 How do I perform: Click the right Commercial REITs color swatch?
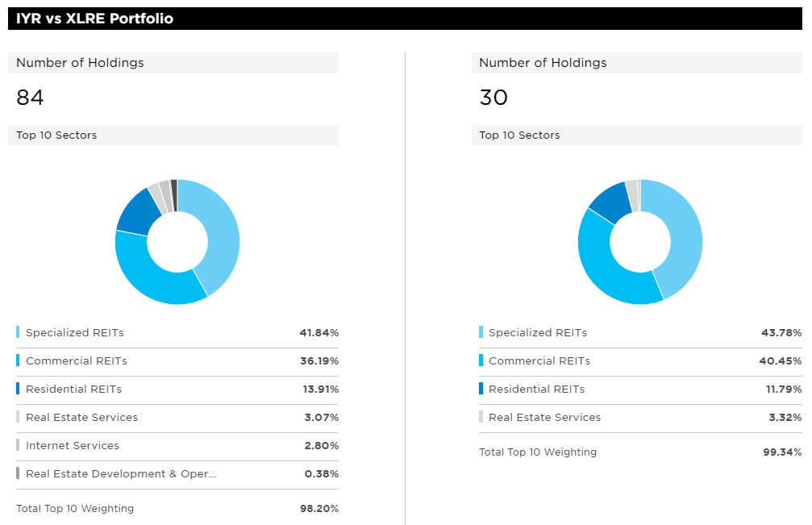pyautogui.click(x=481, y=360)
